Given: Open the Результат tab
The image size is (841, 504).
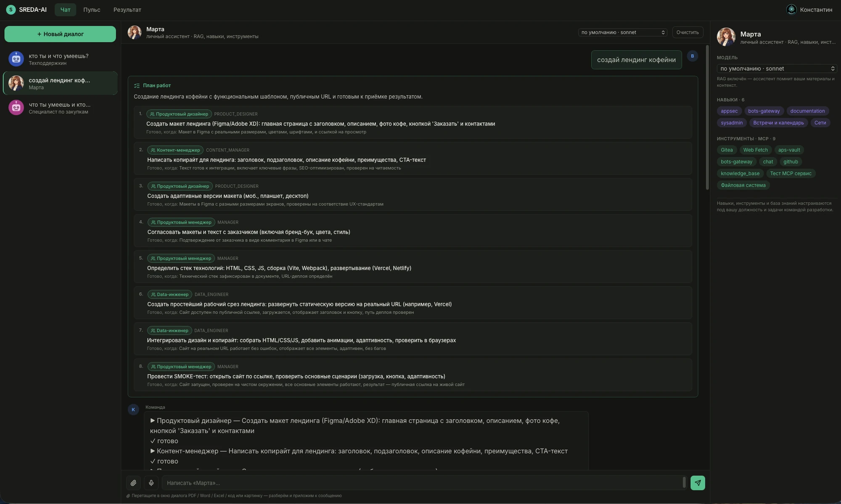Looking at the screenshot, I should click(127, 10).
